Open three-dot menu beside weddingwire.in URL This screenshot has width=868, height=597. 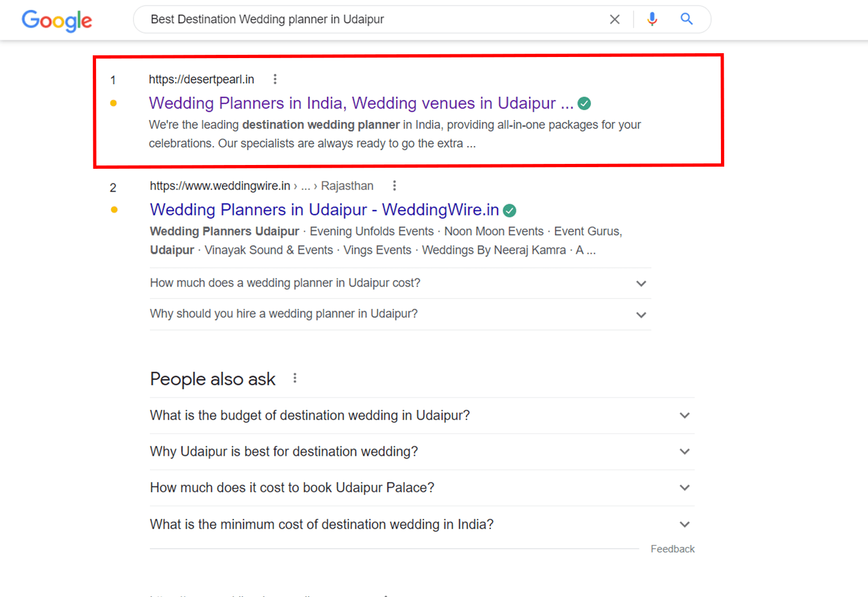pos(394,186)
